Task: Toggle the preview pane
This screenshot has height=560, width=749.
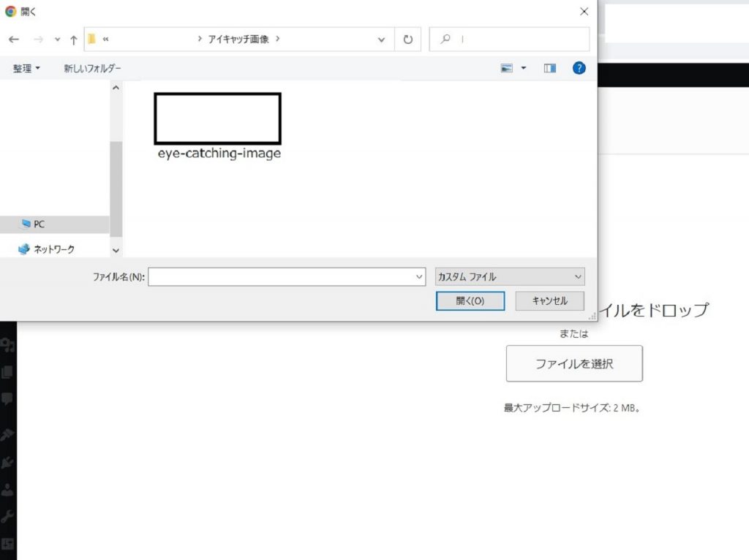Action: (550, 68)
